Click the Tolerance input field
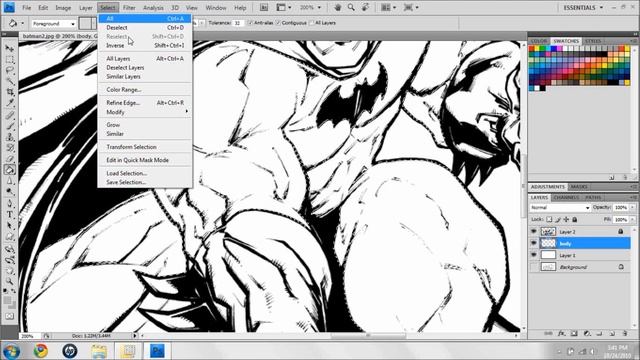Image resolution: width=640 pixels, height=360 pixels. (238, 23)
